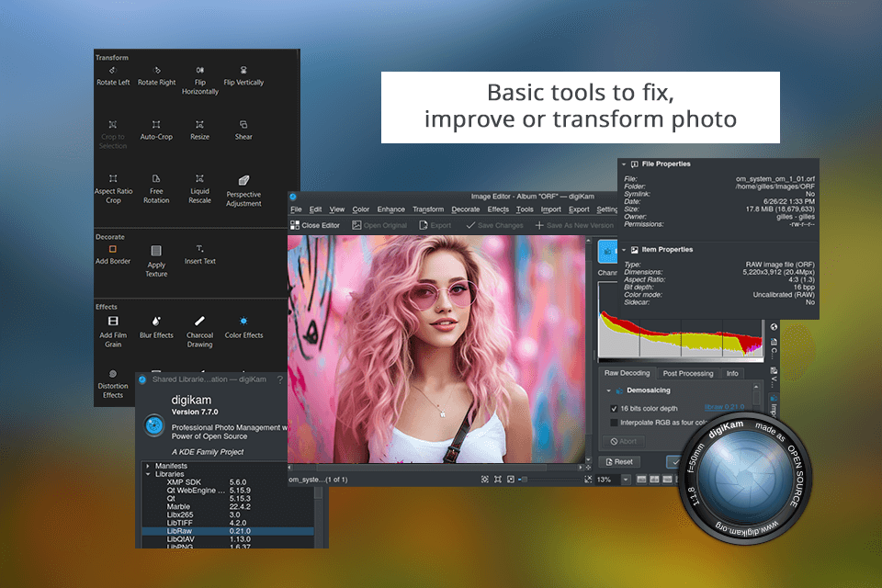Click the om_syste...(1 of 1) status text

[x=319, y=480]
